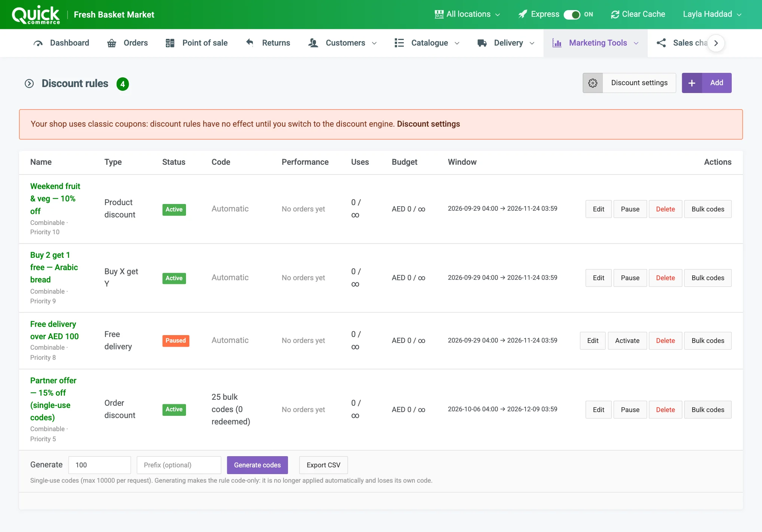Click the Dashboard gauge icon
762x532 pixels.
(38, 43)
